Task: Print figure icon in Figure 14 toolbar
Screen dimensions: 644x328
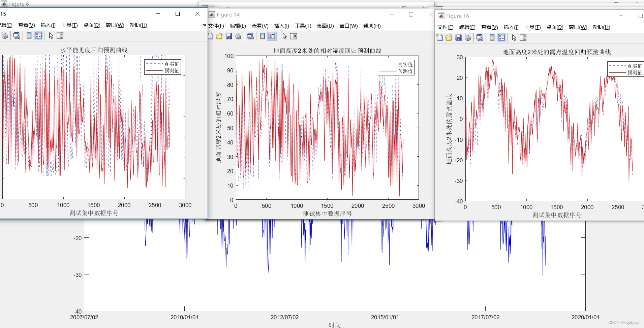Action: coord(238,36)
